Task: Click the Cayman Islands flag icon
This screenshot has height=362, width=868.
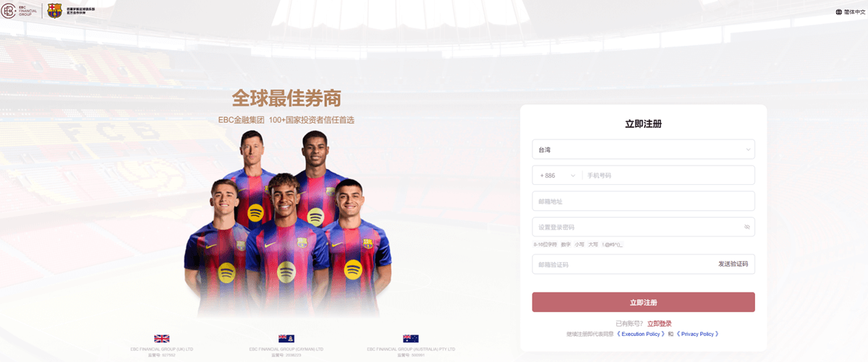Action: [286, 338]
